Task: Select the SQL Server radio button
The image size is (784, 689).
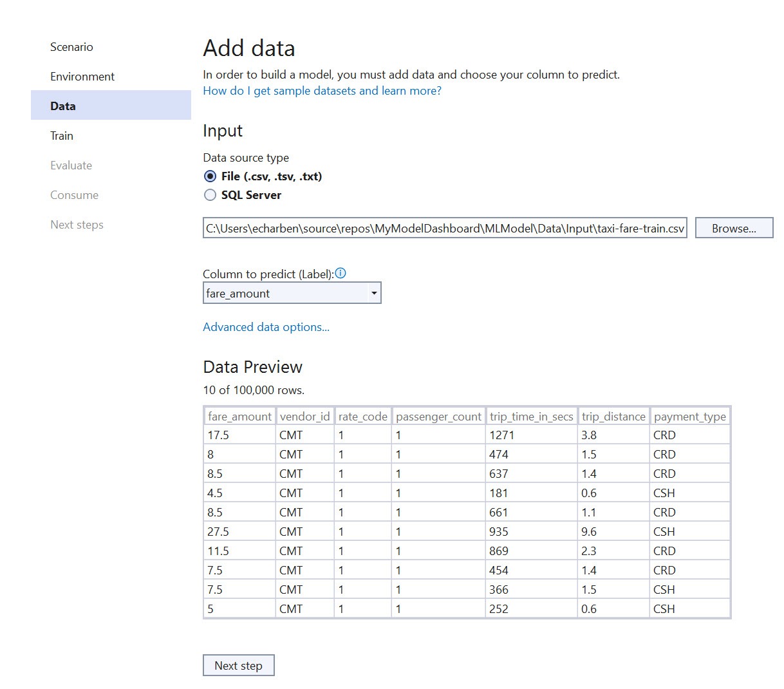Action: click(210, 195)
